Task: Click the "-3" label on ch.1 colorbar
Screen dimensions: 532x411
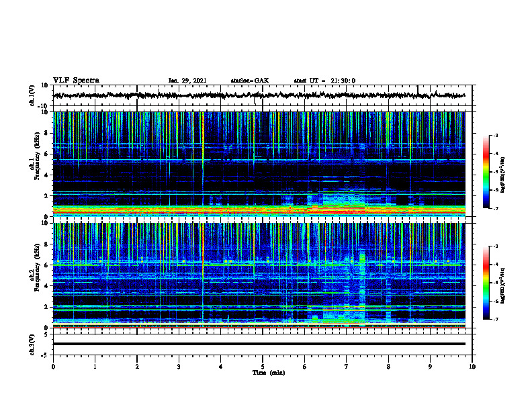Action: (495, 135)
